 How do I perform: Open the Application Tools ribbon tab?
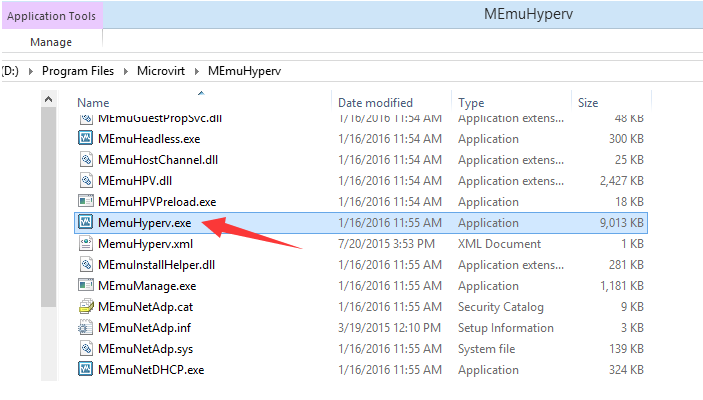pyautogui.click(x=51, y=16)
